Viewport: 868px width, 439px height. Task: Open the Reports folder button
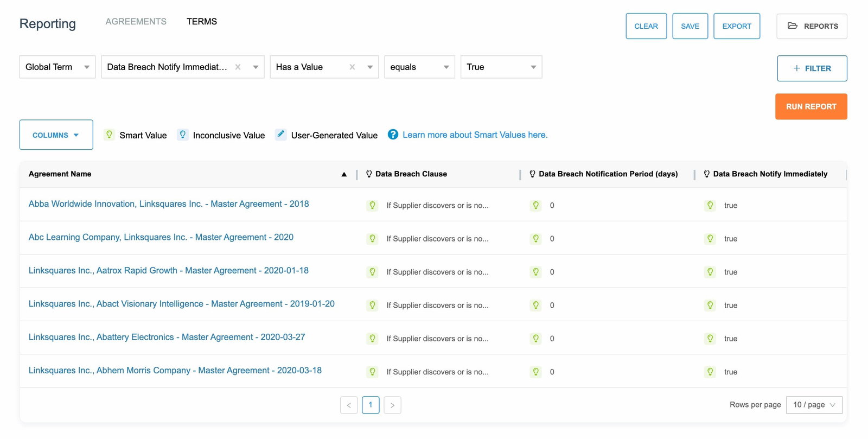pos(812,26)
